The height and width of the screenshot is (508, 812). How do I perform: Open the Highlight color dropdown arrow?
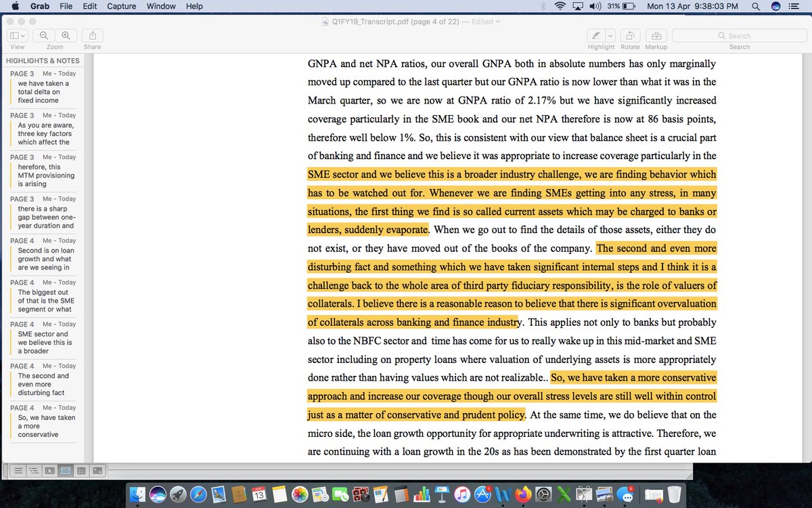(x=610, y=36)
